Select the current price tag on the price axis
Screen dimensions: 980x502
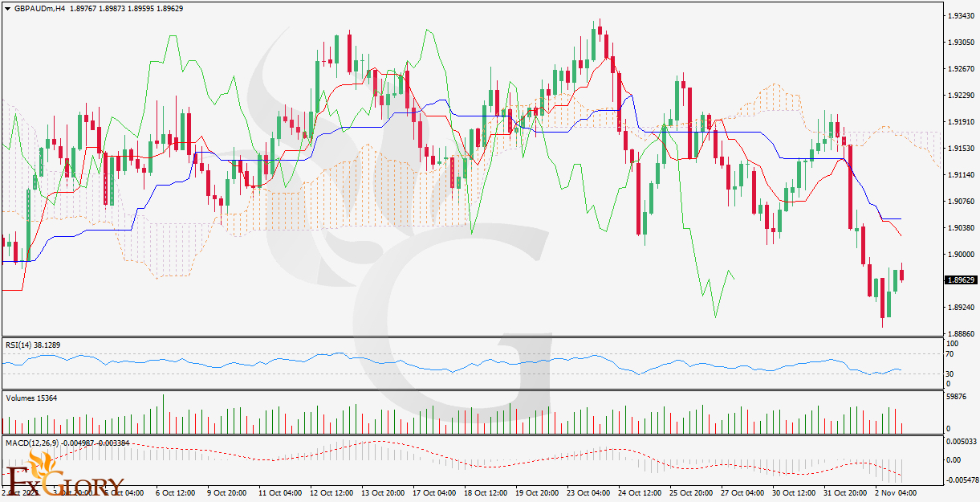(961, 280)
